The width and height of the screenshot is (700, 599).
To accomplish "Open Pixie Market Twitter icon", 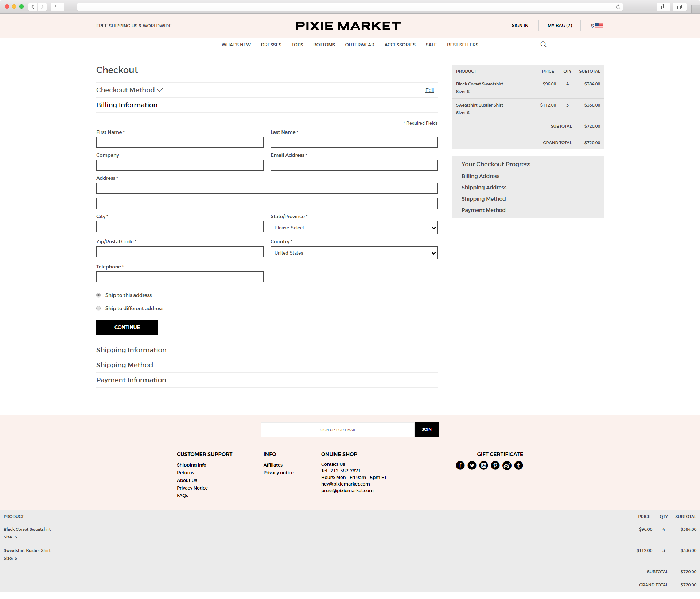I will tap(472, 465).
